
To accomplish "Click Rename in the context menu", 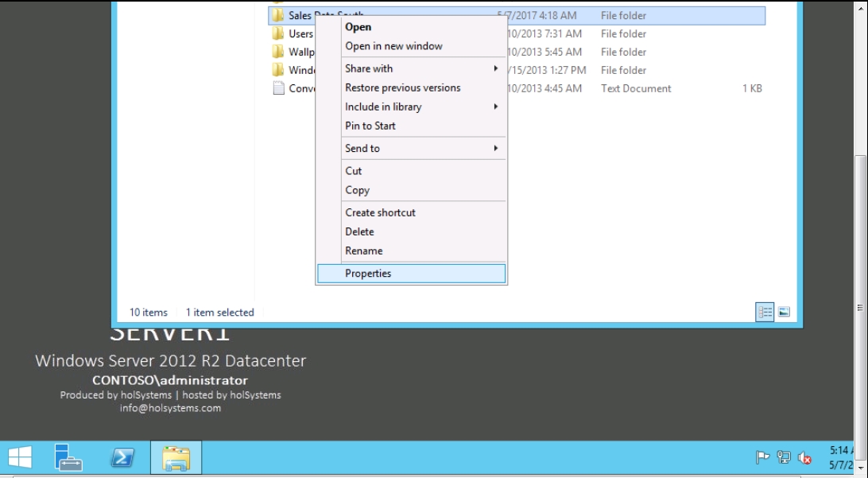I will 364,251.
